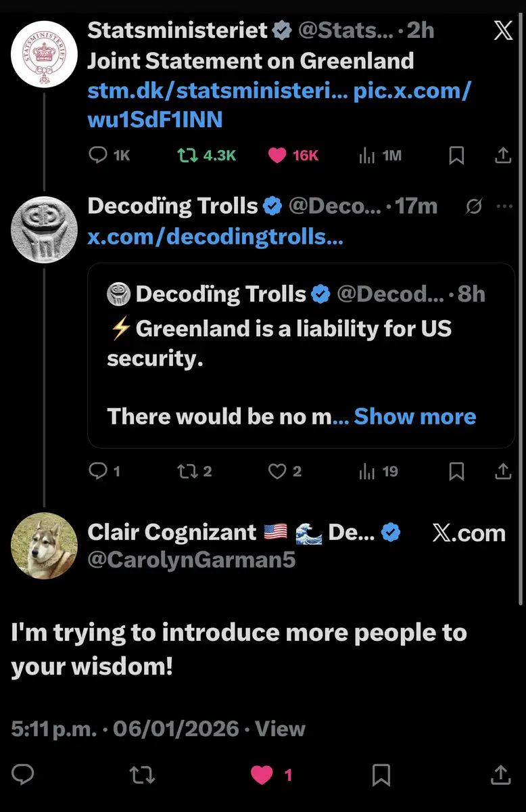The image size is (526, 812).
Task: Unlike the Statsministeriet Greenland post
Action: (277, 156)
